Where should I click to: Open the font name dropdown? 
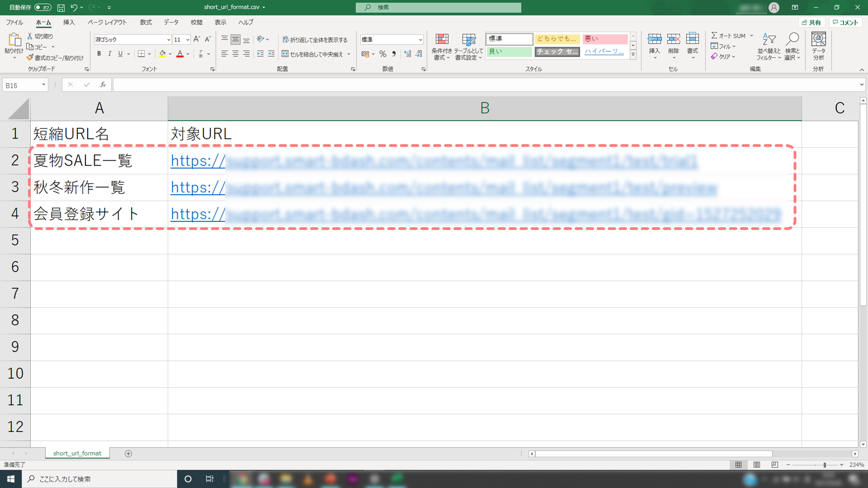168,40
